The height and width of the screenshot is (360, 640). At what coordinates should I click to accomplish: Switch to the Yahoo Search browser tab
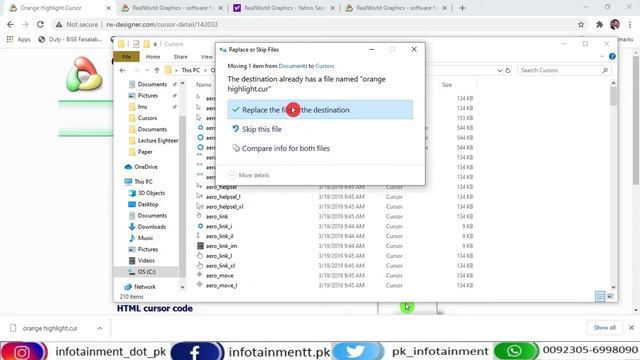(x=284, y=8)
